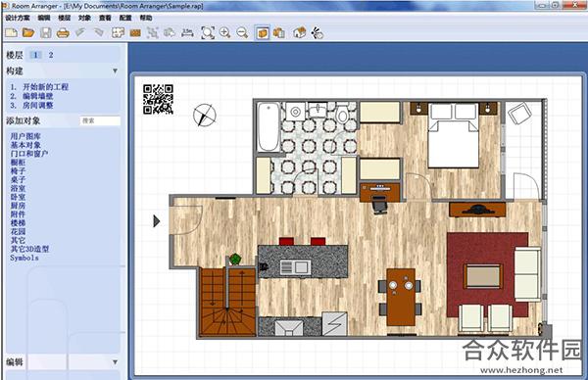Zoom out with the minus magnifier

242,33
